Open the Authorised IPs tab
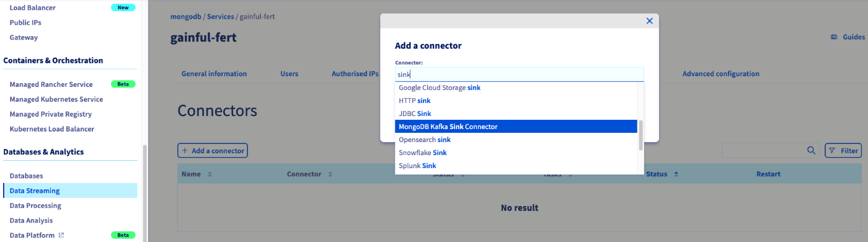This screenshot has width=868, height=242. [x=355, y=74]
